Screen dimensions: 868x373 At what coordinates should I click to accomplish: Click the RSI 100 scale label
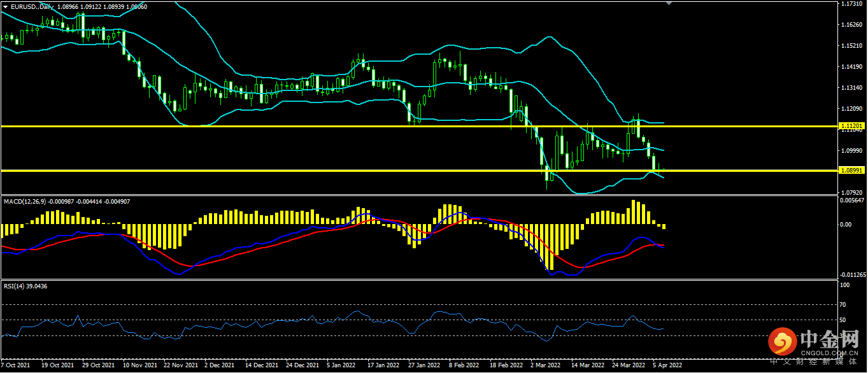pos(844,286)
